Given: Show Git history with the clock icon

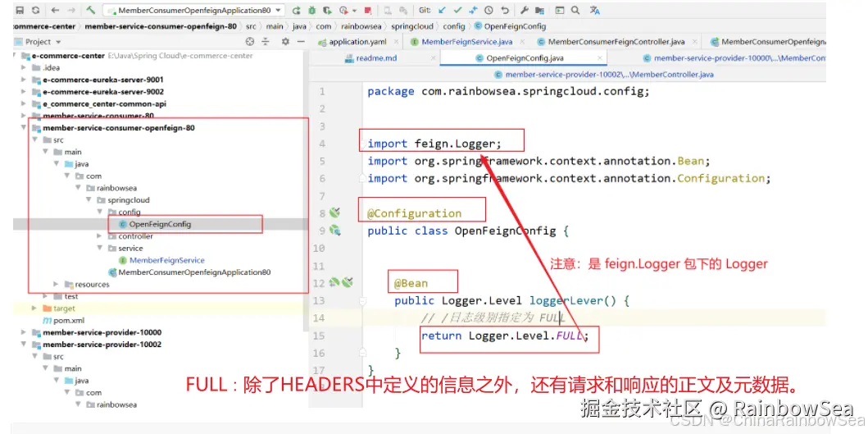Looking at the screenshot, I should [x=489, y=10].
